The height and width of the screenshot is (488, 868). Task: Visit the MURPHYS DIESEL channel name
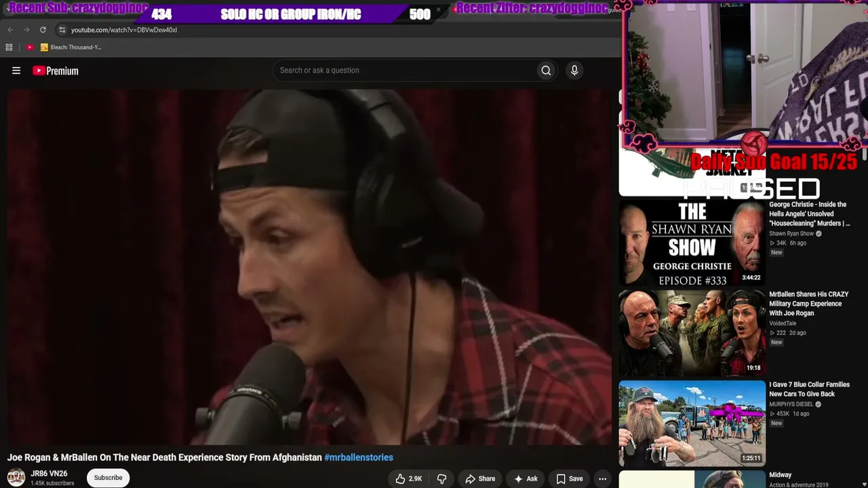coord(791,405)
